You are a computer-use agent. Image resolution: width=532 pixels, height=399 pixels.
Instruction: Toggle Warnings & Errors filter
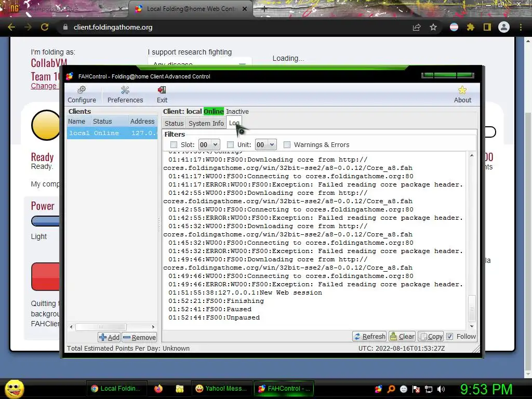coord(287,145)
